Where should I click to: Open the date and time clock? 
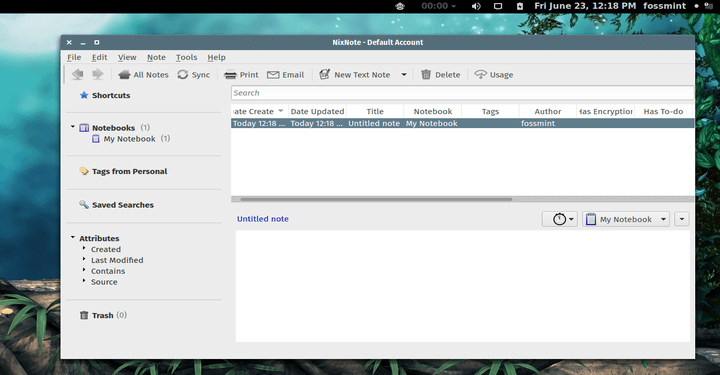click(585, 6)
